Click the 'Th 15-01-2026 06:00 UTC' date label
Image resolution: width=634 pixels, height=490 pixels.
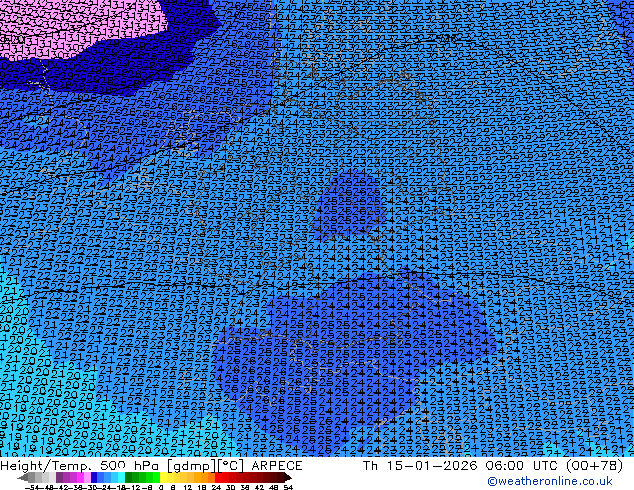(460, 466)
